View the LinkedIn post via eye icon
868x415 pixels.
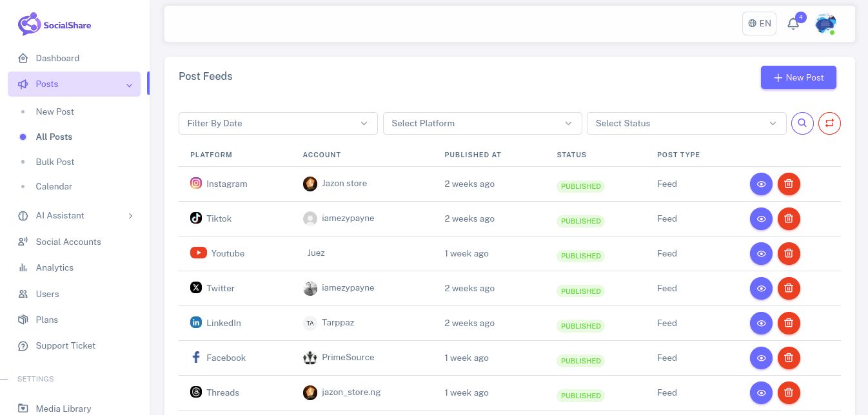[x=761, y=323]
